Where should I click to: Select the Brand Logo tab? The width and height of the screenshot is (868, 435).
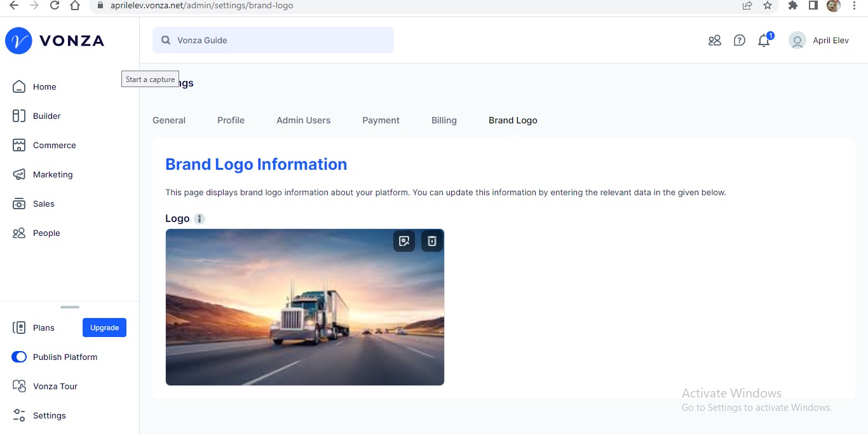click(513, 120)
